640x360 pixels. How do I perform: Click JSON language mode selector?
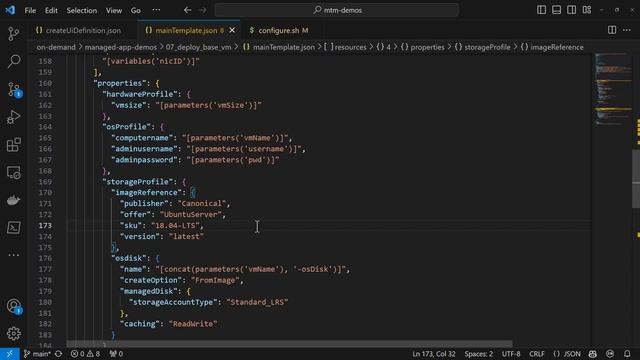click(x=567, y=354)
